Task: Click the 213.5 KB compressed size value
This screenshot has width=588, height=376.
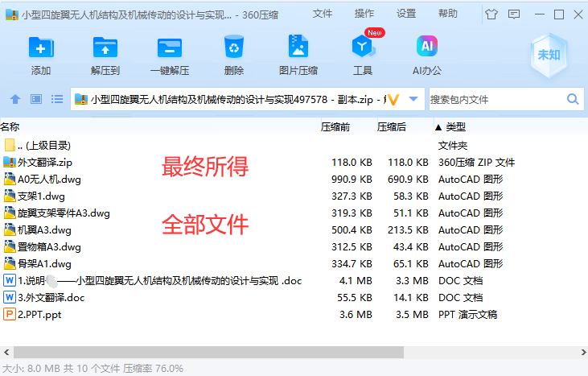Action: point(408,229)
